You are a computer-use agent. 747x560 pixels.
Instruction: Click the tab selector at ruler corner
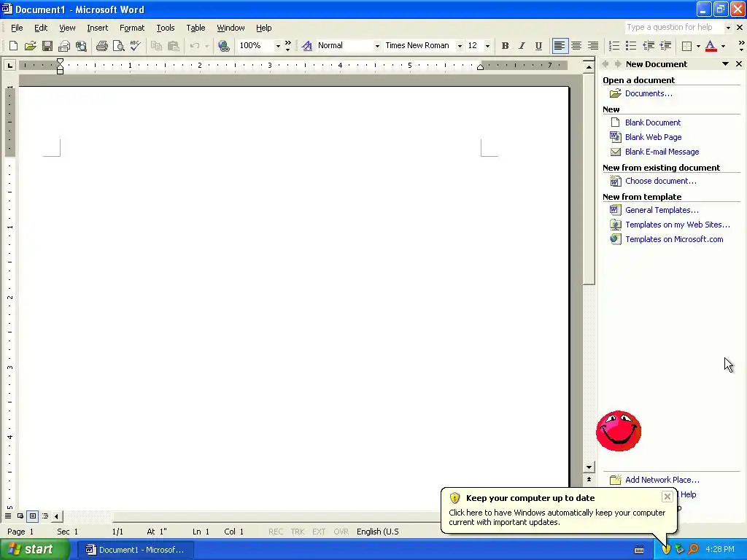click(9, 65)
